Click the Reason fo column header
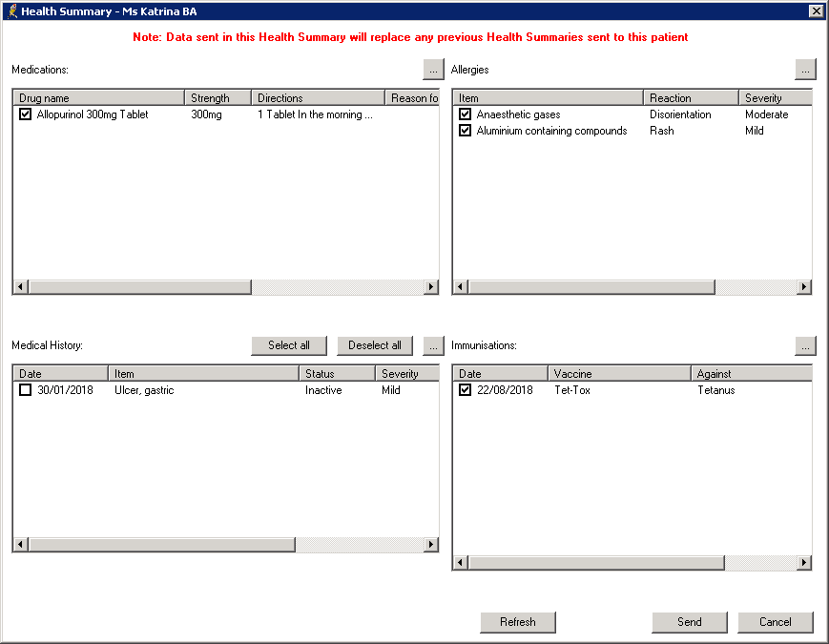The height and width of the screenshot is (644, 829). [x=412, y=98]
